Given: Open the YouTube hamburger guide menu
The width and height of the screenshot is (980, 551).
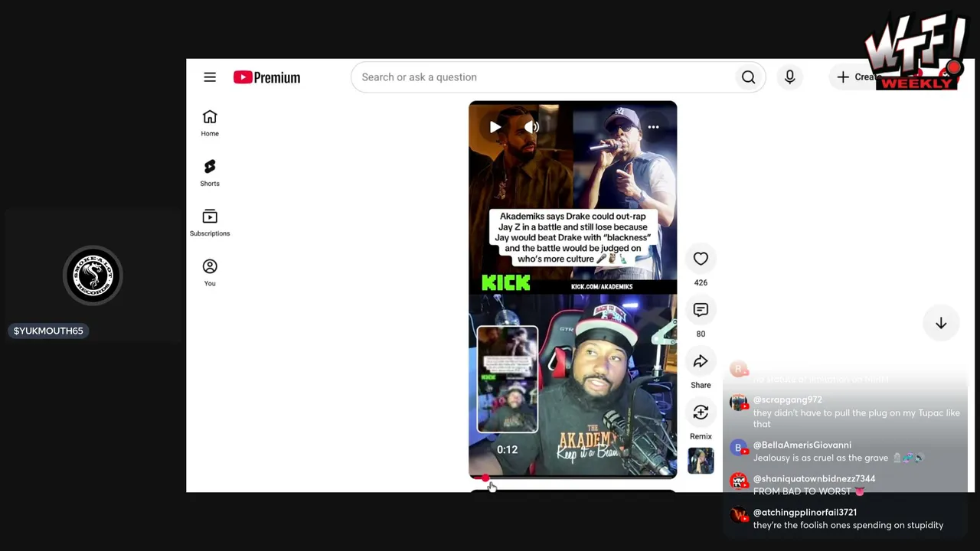Looking at the screenshot, I should pyautogui.click(x=210, y=77).
